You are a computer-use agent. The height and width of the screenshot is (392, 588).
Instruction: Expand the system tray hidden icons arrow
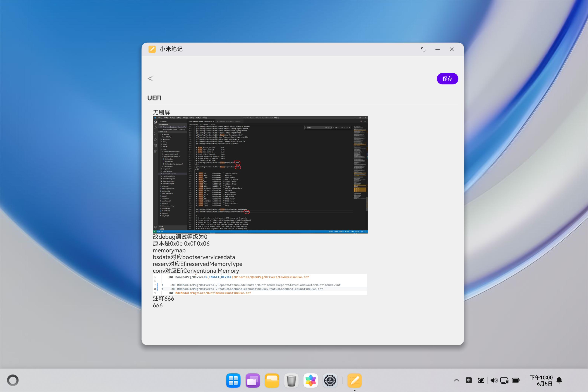tap(456, 380)
